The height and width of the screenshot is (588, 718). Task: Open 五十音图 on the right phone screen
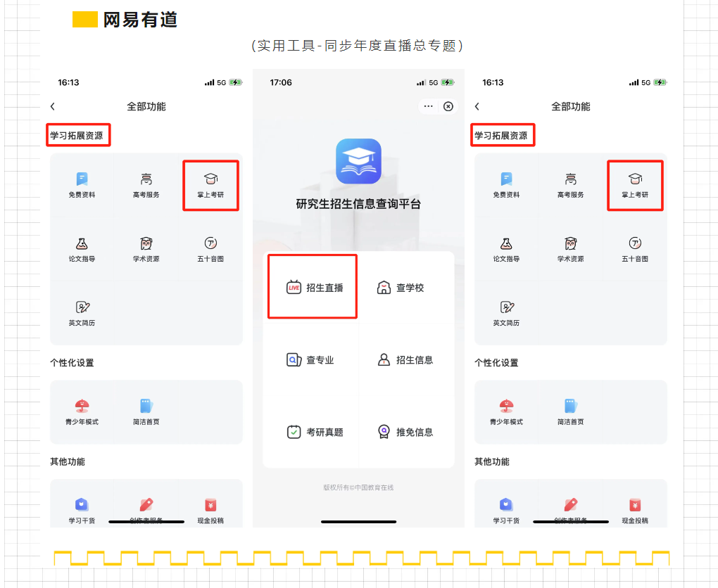635,250
